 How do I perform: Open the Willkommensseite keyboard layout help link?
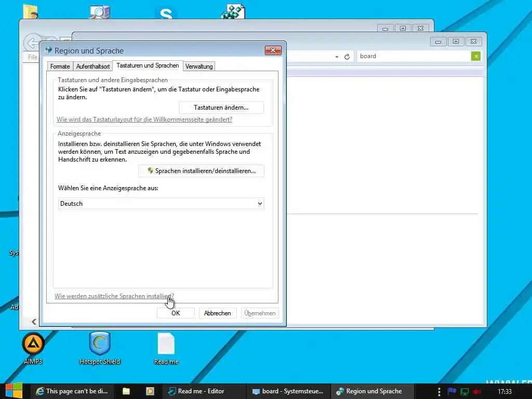coord(144,119)
